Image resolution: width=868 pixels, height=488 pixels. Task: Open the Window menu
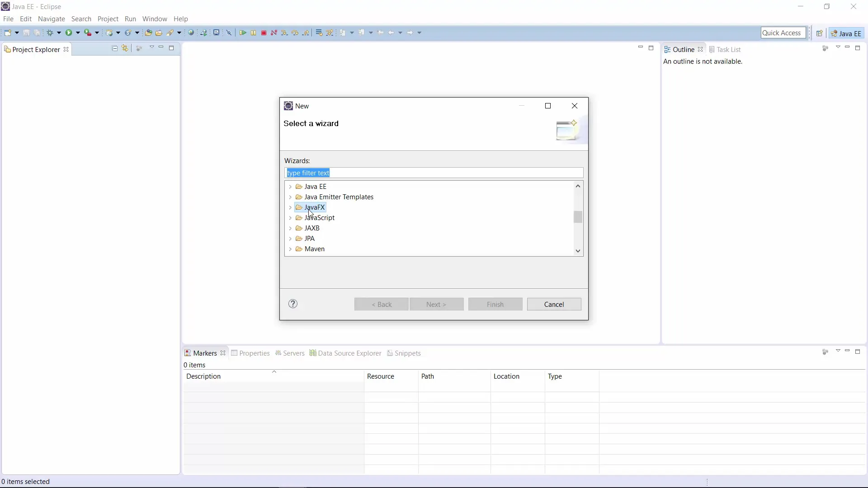[155, 19]
